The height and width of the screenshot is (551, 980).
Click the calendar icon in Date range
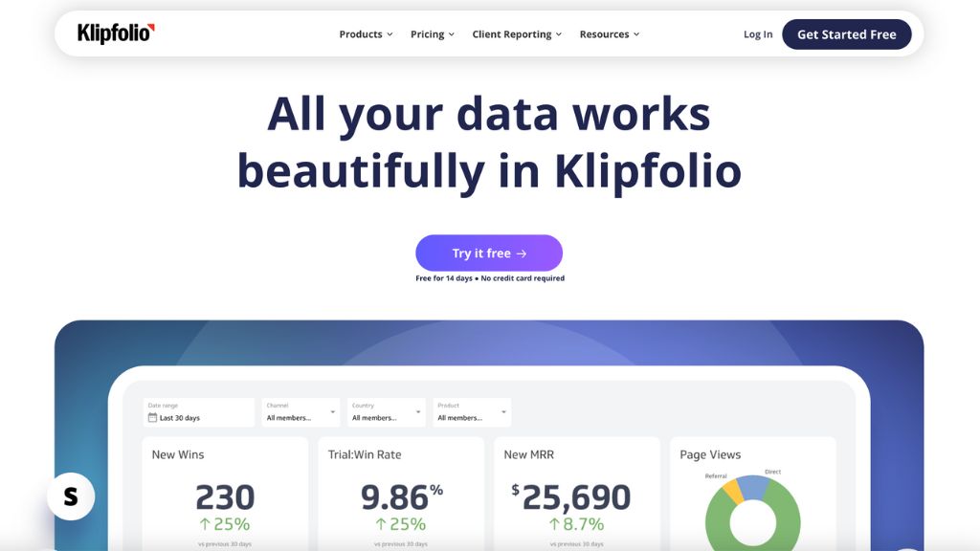pyautogui.click(x=152, y=418)
